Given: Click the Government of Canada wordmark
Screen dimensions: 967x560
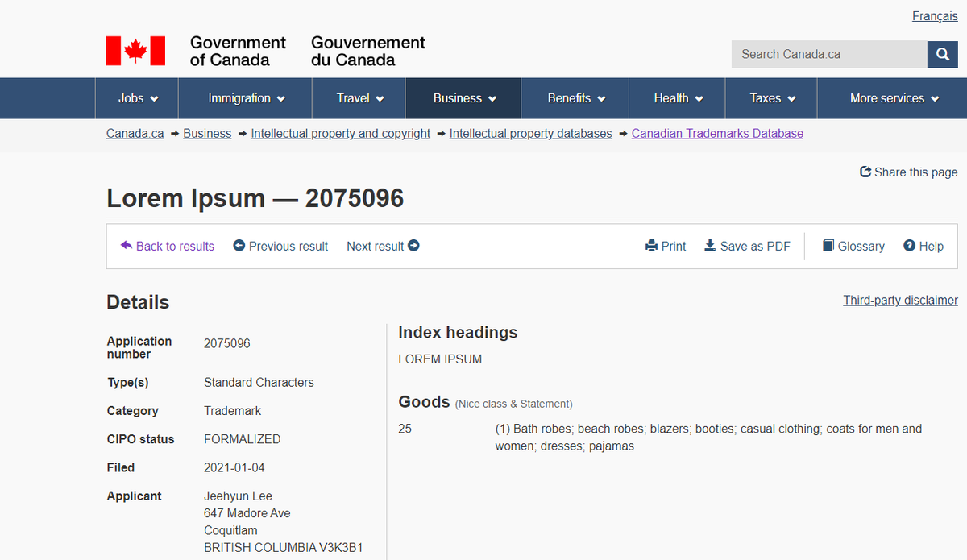Looking at the screenshot, I should 238,51.
